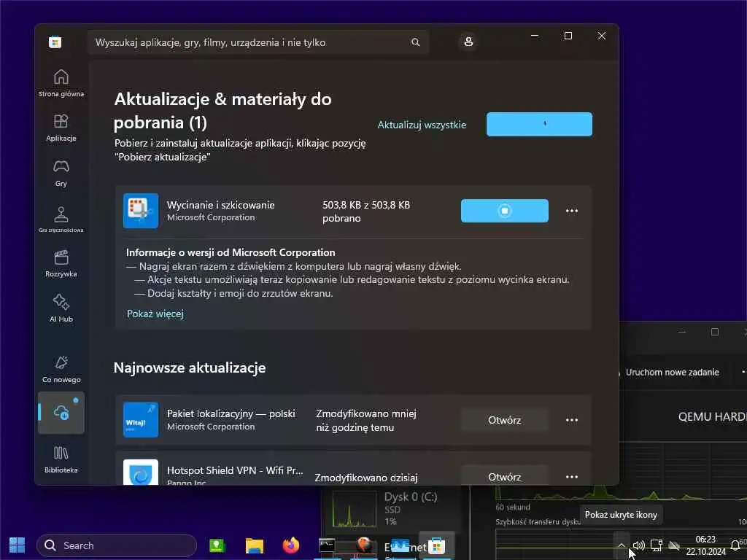
Task: Click Hotspot Shield VPN - Wifi Pr... title
Action: coord(235,470)
